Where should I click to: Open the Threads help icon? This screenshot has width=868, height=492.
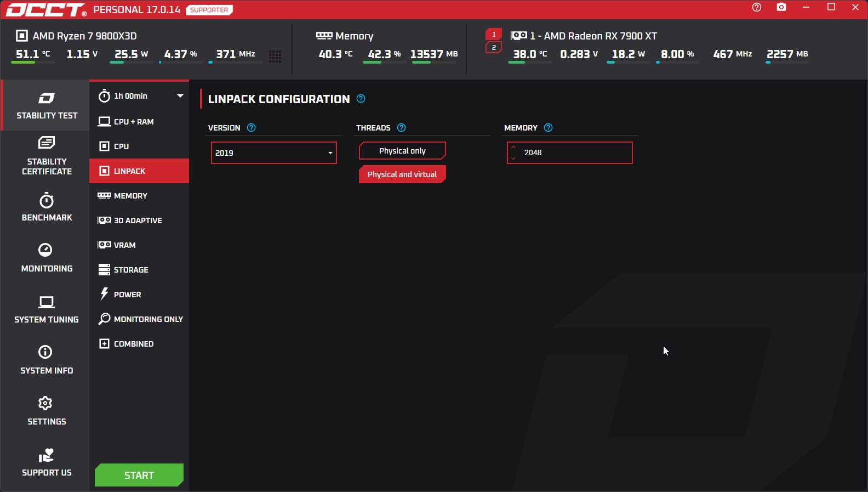tap(402, 128)
